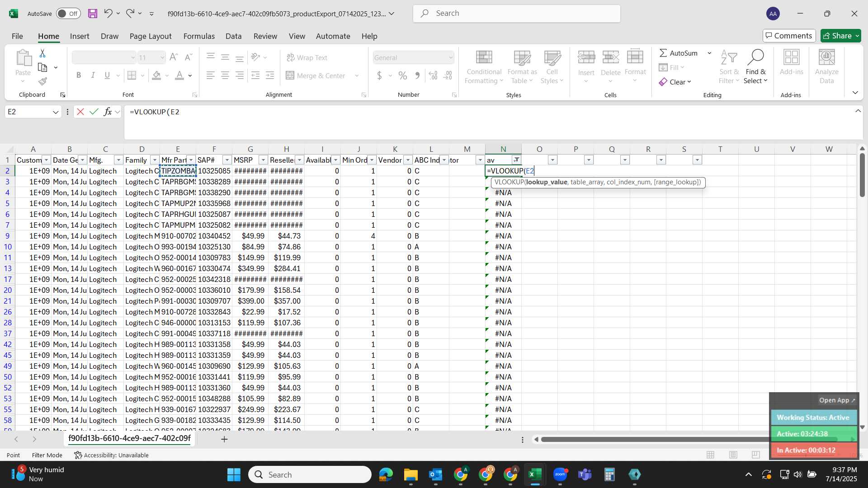The image size is (868, 488).
Task: Open Microsoft Teams from taskbar
Action: [585, 474]
